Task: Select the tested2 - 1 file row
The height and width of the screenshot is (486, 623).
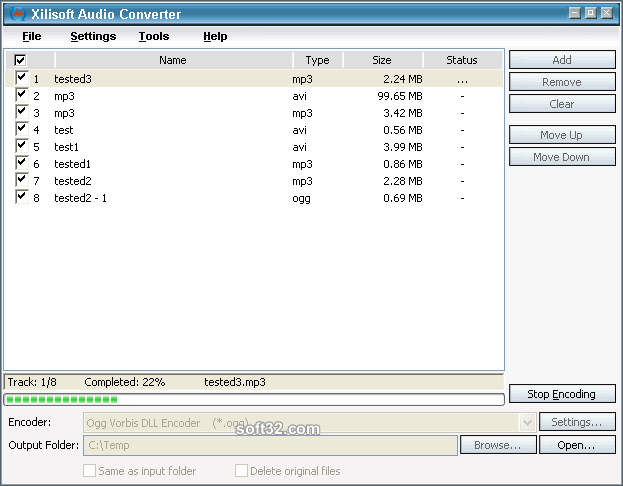Action: tap(254, 198)
